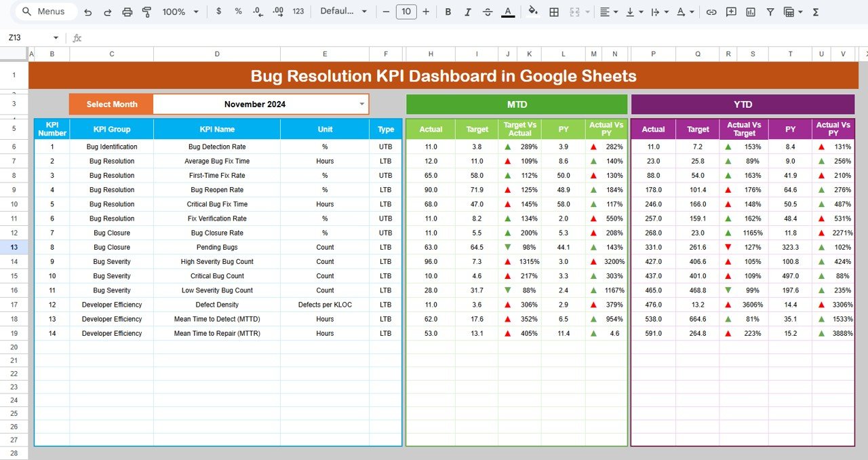Click the Print icon in toolbar
The width and height of the screenshot is (868, 460).
(x=127, y=12)
